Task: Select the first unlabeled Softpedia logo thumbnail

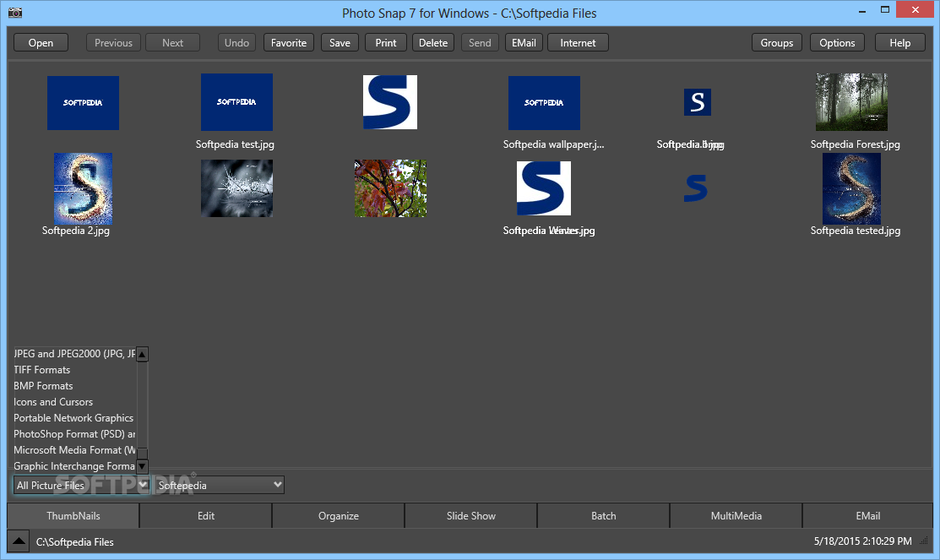Action: 83,102
